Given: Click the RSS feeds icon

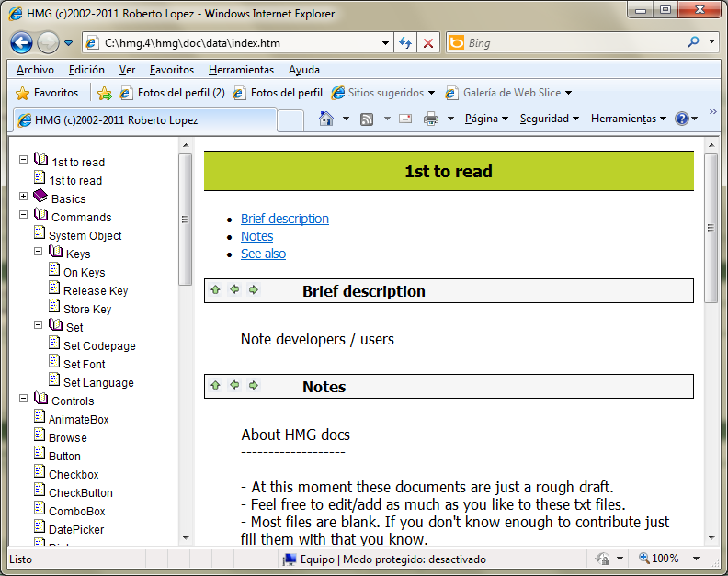Looking at the screenshot, I should click(x=367, y=119).
